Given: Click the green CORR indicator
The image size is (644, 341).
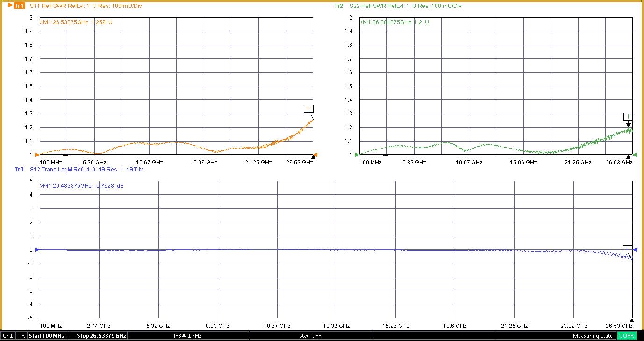Looking at the screenshot, I should (626, 336).
